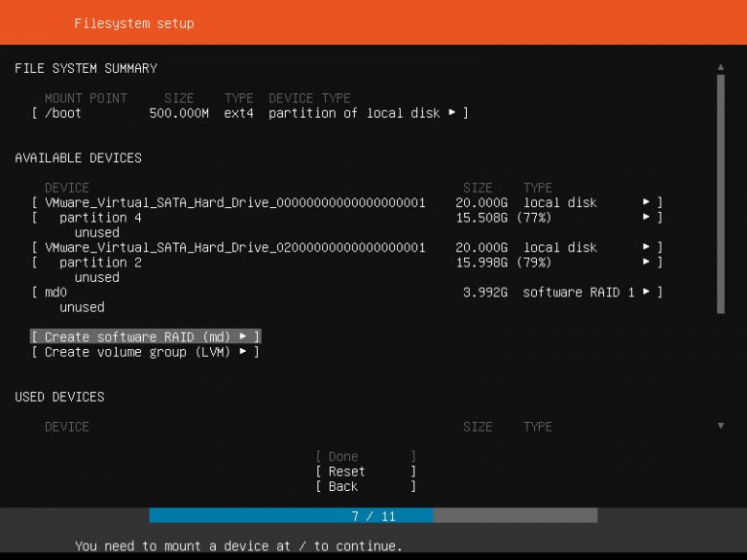747x560 pixels.
Task: Click scrollbar down arrow
Action: [721, 426]
